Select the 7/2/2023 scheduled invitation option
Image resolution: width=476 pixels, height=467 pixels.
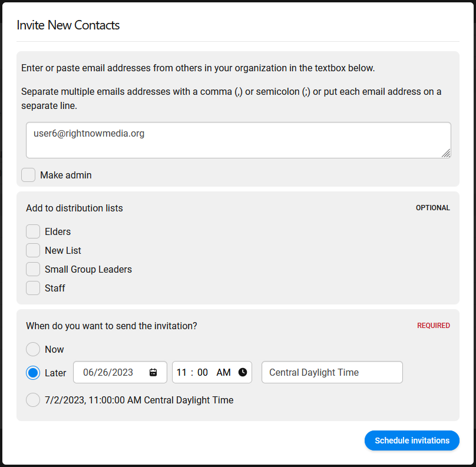coord(33,400)
